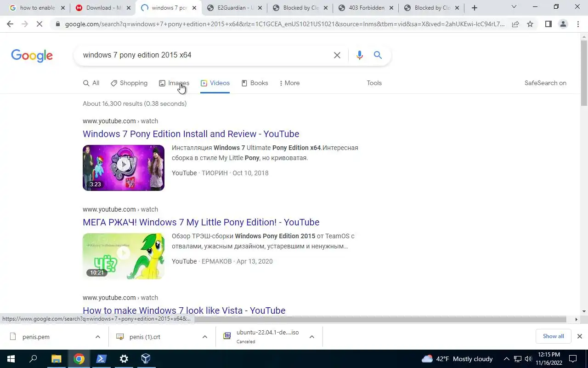Open Settings from the taskbar
Screen dimensions: 588x368
click(x=124, y=359)
